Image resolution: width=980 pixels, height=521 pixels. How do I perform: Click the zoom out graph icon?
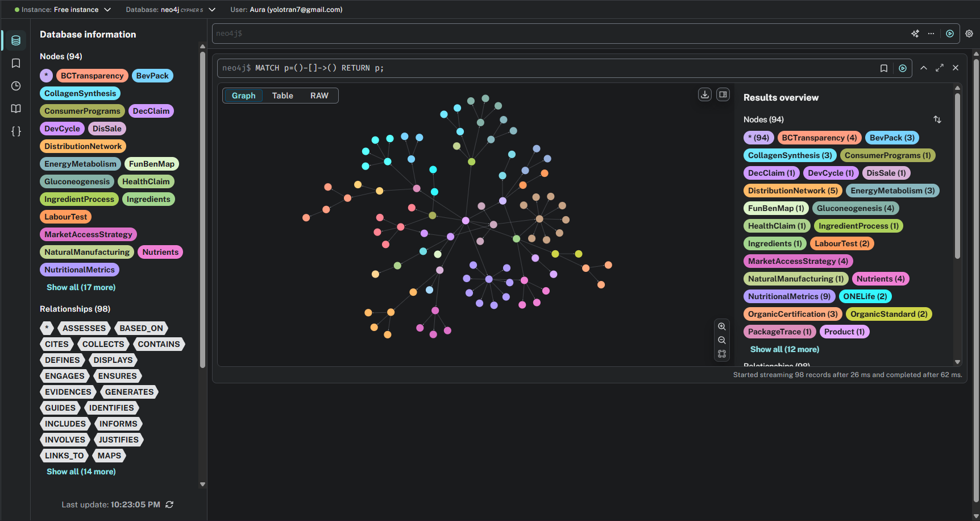click(x=722, y=340)
